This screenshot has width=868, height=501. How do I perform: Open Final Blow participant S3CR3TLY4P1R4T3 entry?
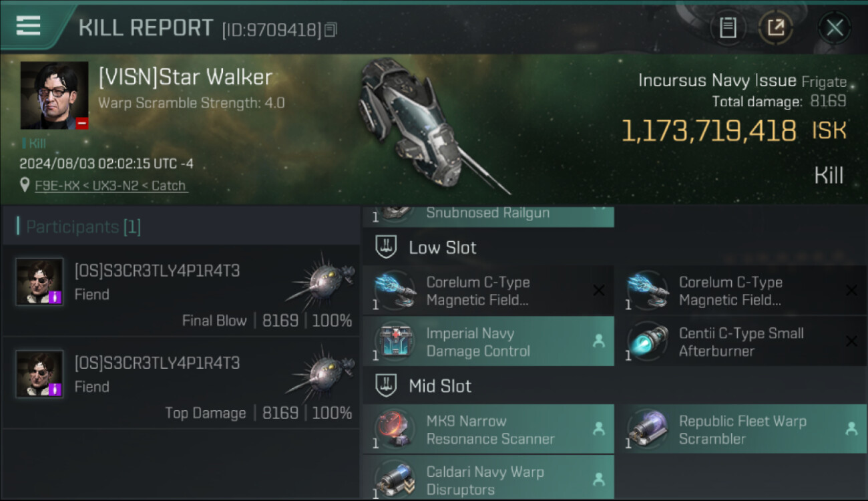click(x=181, y=291)
